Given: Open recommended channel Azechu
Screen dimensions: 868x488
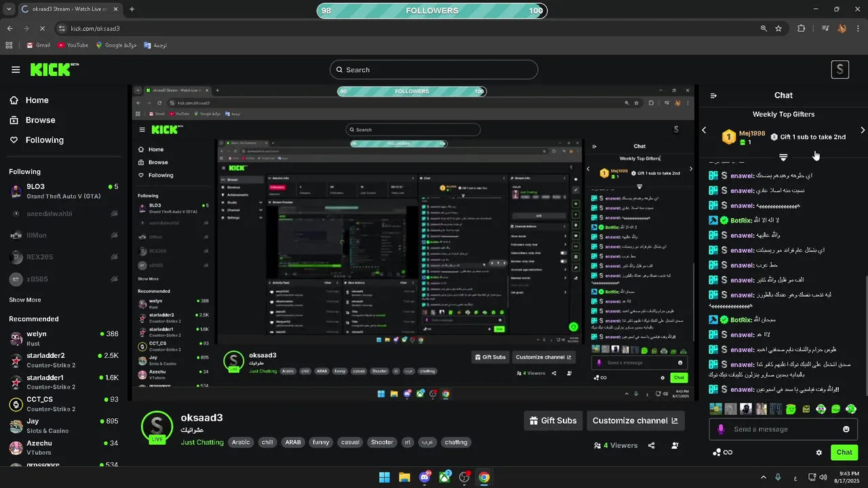Looking at the screenshot, I should [x=64, y=447].
